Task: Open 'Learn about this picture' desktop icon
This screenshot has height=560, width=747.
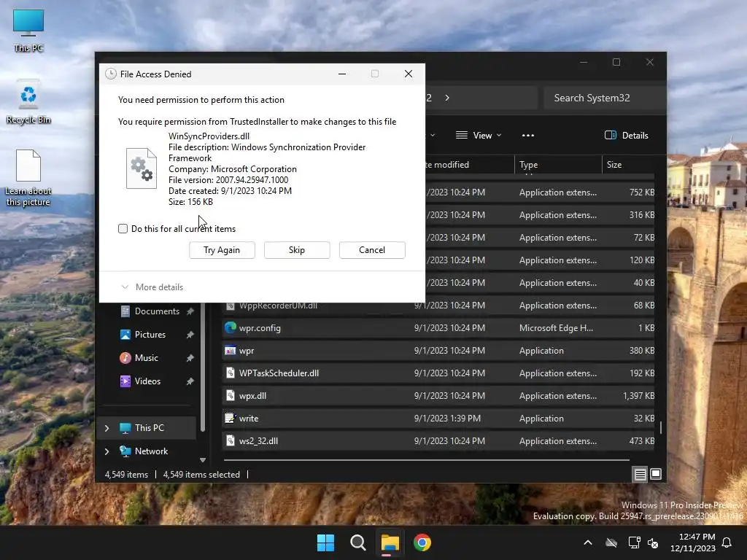Action: pyautogui.click(x=28, y=178)
